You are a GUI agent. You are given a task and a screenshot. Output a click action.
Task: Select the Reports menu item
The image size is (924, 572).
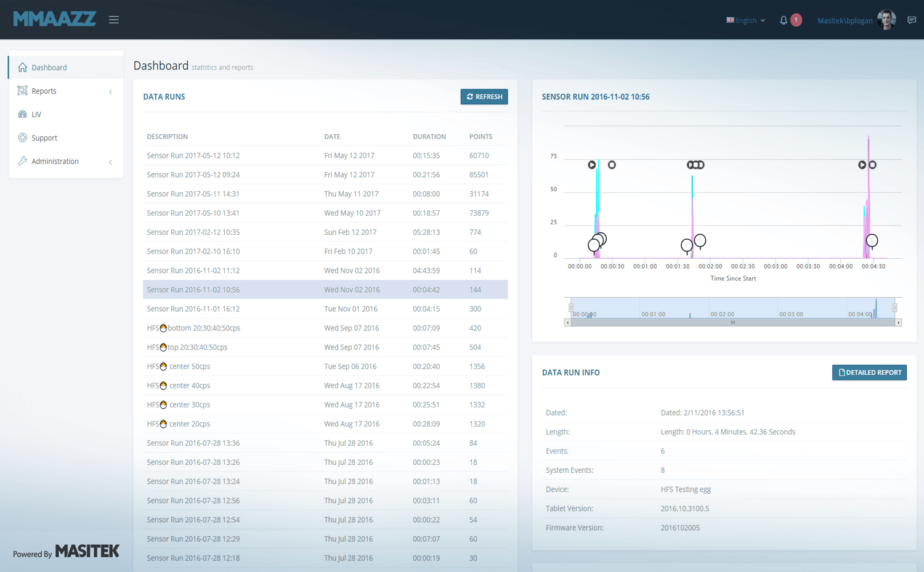pos(44,91)
